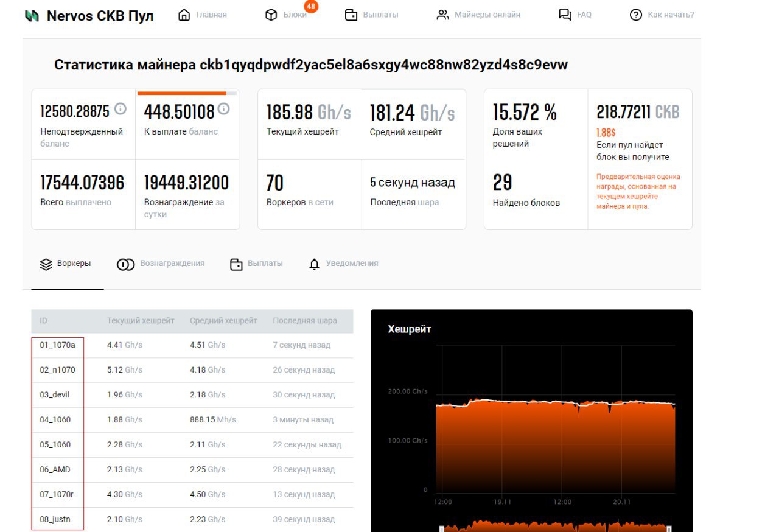Click the 181.24 Gh/s average hashrate value
This screenshot has height=532, width=779.
pos(413,113)
